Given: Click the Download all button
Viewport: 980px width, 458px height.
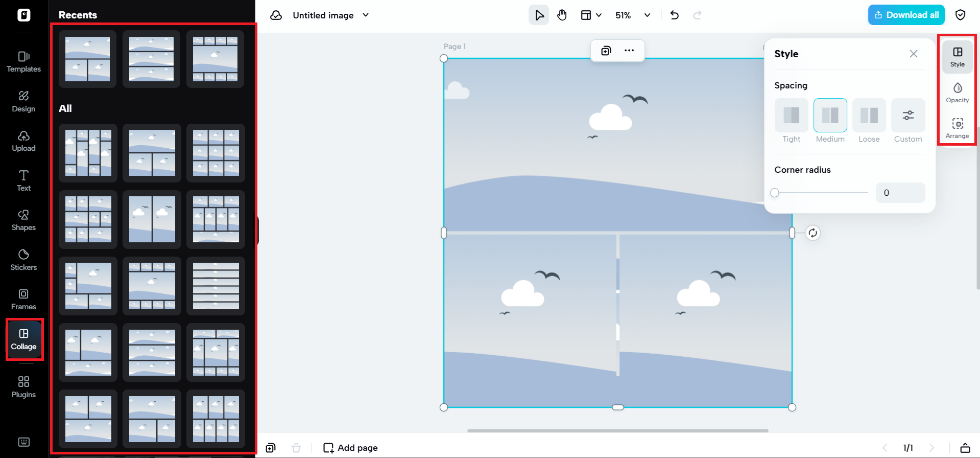Looking at the screenshot, I should 906,15.
